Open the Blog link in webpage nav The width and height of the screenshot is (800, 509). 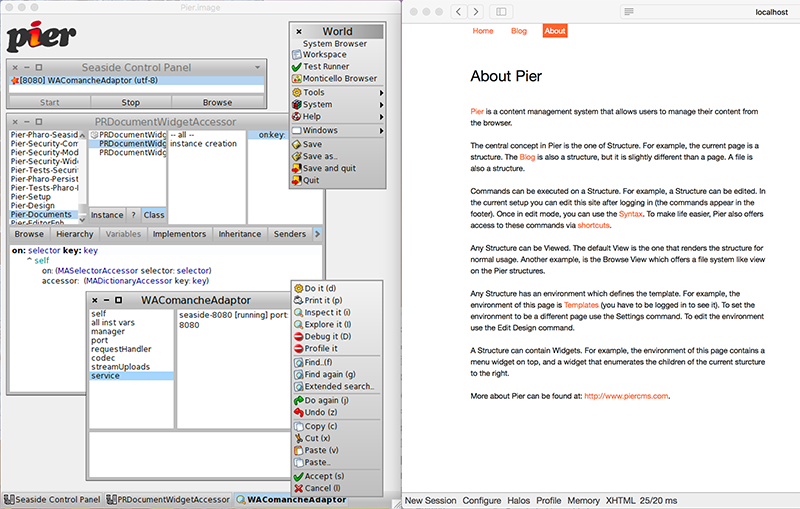519,31
